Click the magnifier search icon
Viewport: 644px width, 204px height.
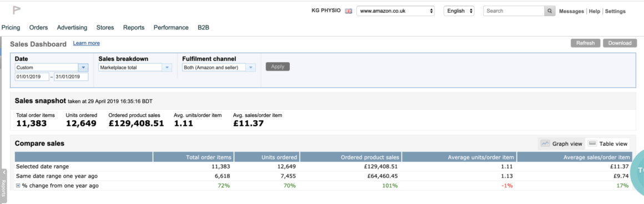click(550, 11)
